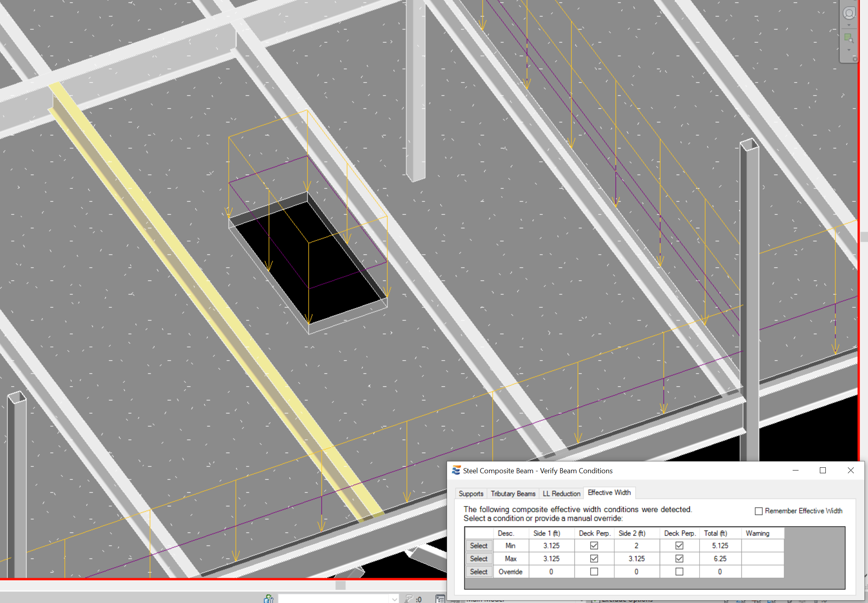Switch to the Tributary Beams tab
Screen dimensions: 868x603
click(x=513, y=493)
